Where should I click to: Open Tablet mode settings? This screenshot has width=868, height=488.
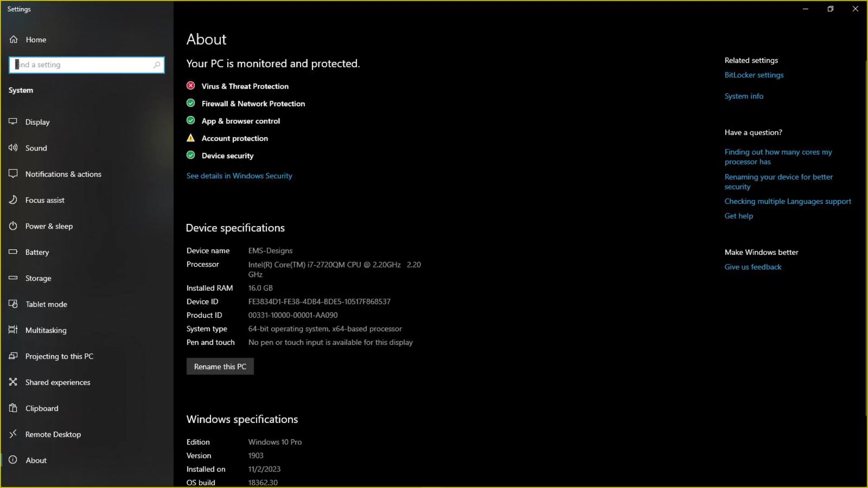click(x=46, y=304)
